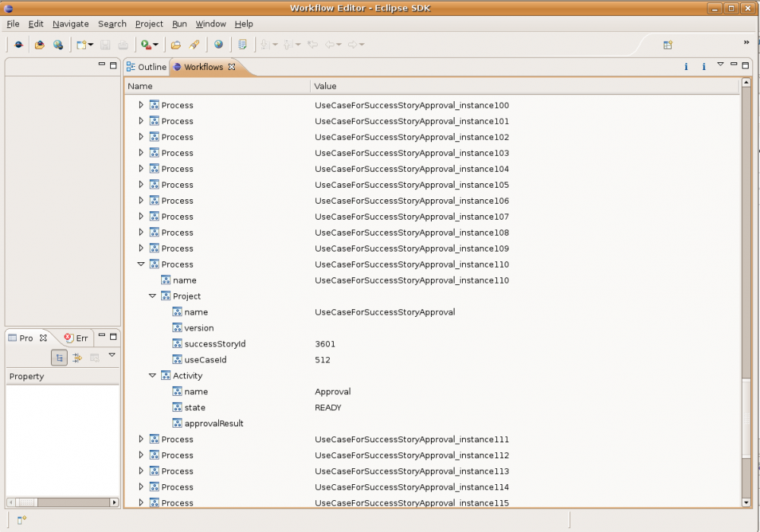This screenshot has height=532, width=760.
Task: Toggle the hierarchical tree layout in Properties view
Action: [59, 357]
